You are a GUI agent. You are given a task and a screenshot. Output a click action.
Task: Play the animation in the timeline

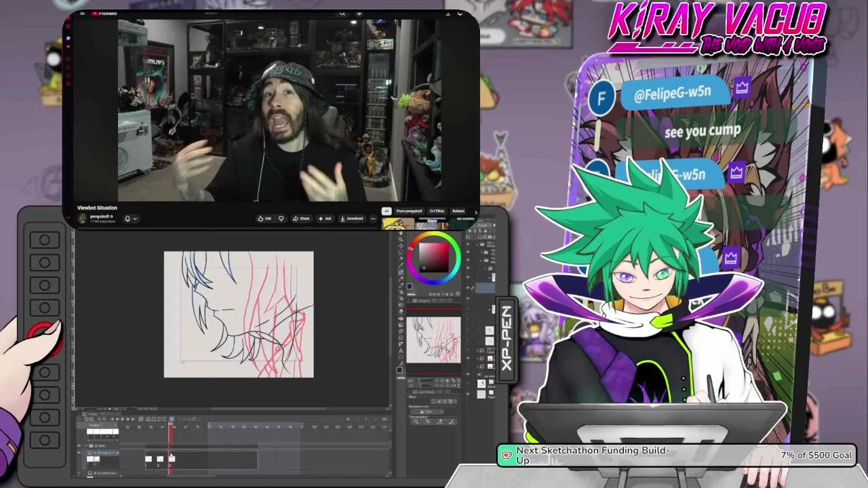coord(123,419)
